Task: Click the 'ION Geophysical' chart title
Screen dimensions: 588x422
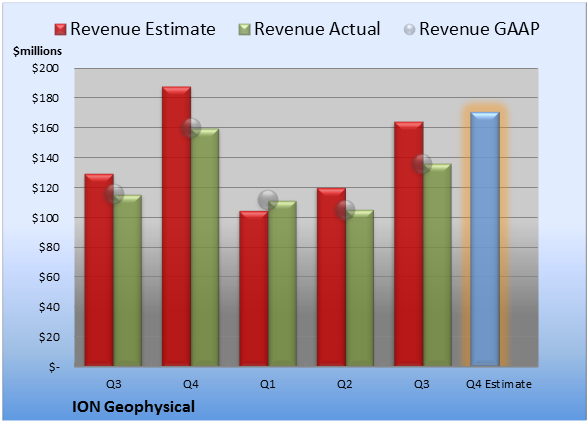Action: 134,407
